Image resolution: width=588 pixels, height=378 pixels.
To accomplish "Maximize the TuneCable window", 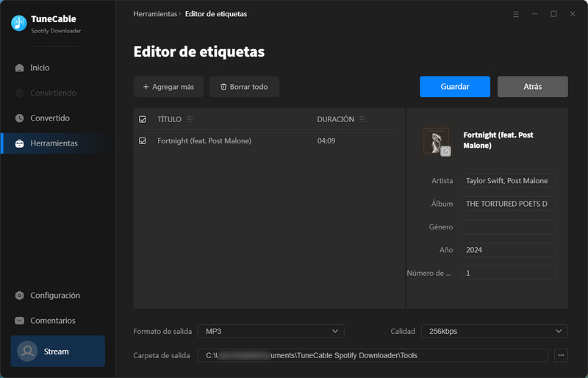I will pyautogui.click(x=553, y=14).
